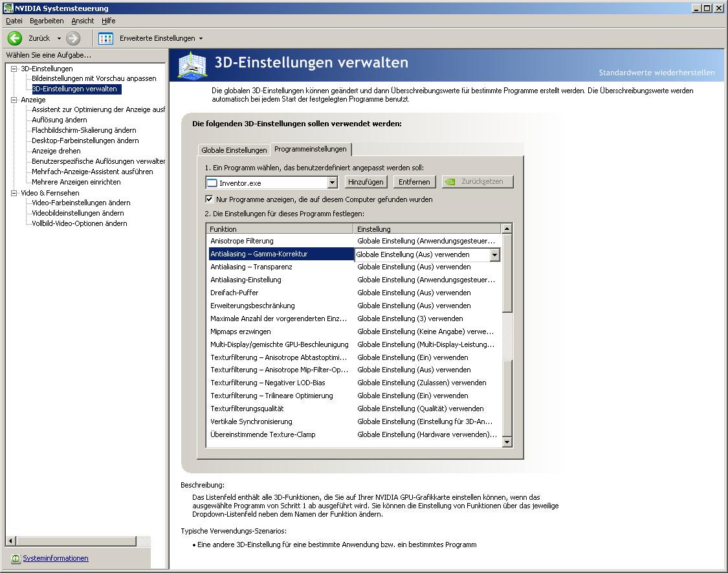Switch to Globale Einstellungen tab
728x573 pixels.
coord(234,150)
